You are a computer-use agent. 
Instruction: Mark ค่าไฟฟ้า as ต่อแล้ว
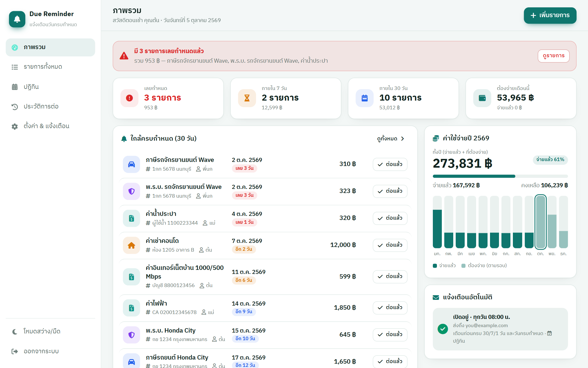point(390,307)
